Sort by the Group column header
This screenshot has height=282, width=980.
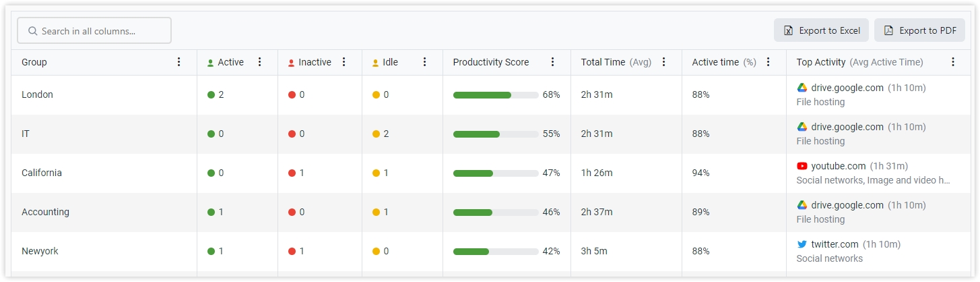(34, 62)
